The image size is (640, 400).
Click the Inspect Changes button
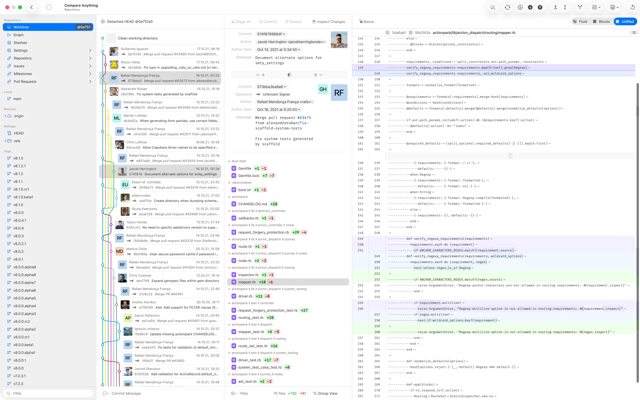(x=329, y=22)
